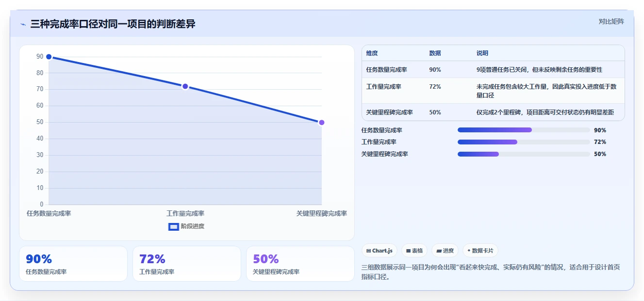This screenshot has height=301, width=644.
Task: Click the 数据 column header
Action: pos(435,53)
